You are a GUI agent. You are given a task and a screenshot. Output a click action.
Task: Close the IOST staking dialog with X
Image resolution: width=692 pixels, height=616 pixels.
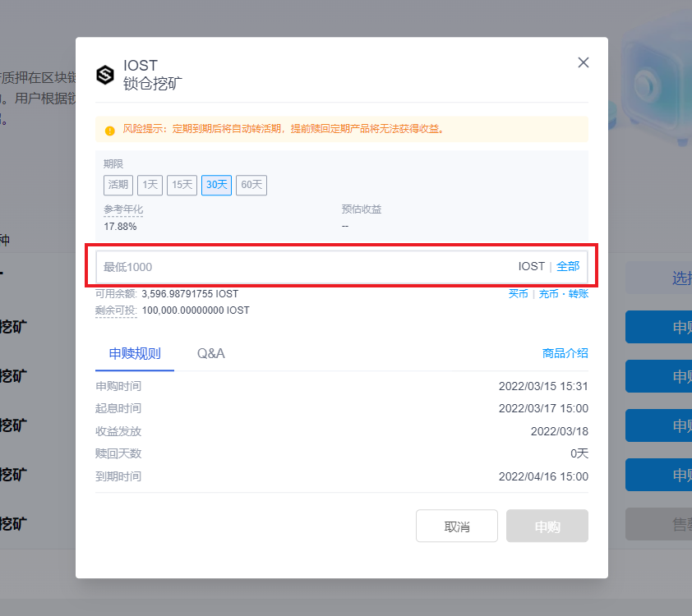583,62
